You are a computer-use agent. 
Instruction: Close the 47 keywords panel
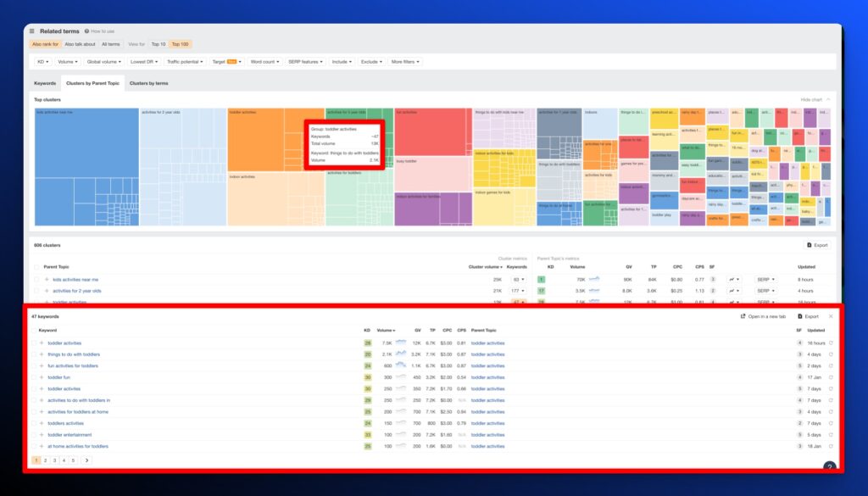pyautogui.click(x=831, y=316)
